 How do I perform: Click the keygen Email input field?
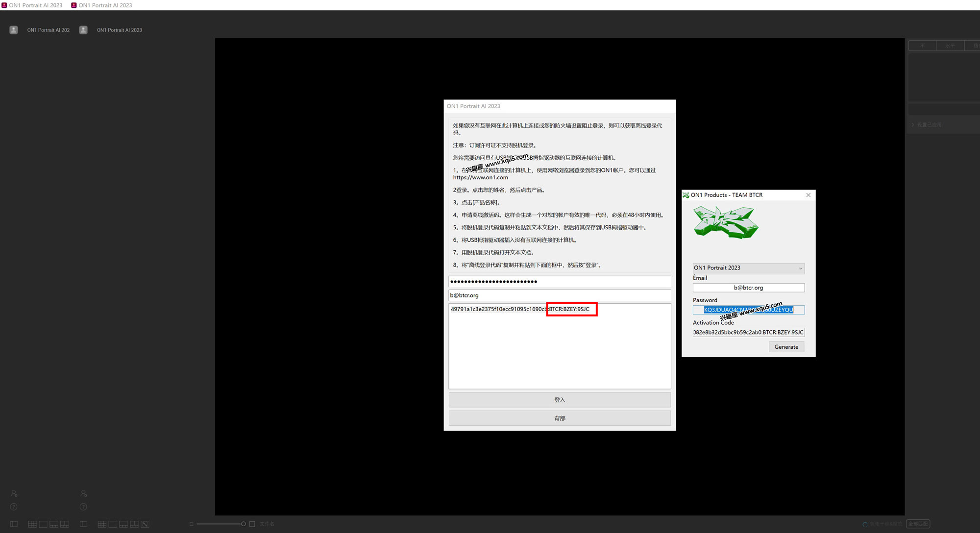pos(748,288)
